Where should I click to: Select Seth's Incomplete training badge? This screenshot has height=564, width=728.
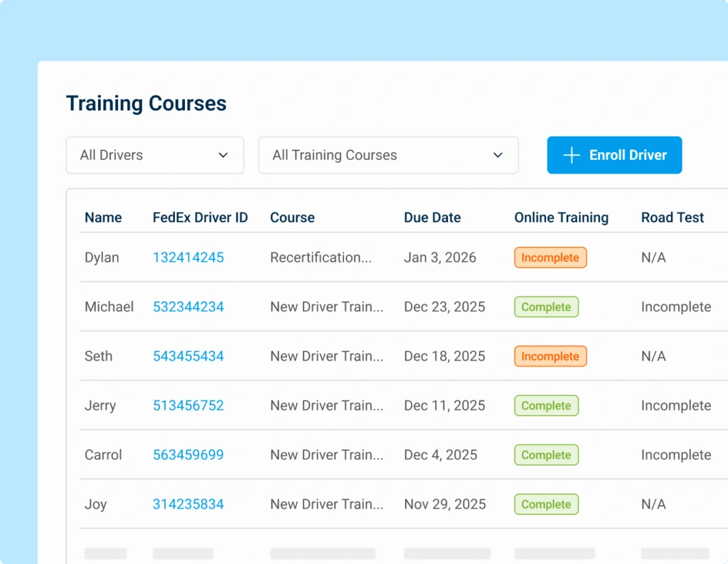tap(550, 356)
